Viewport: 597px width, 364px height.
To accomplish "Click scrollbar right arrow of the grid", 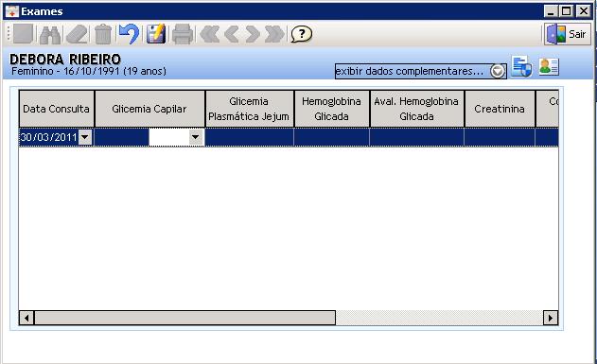I will click(x=551, y=318).
